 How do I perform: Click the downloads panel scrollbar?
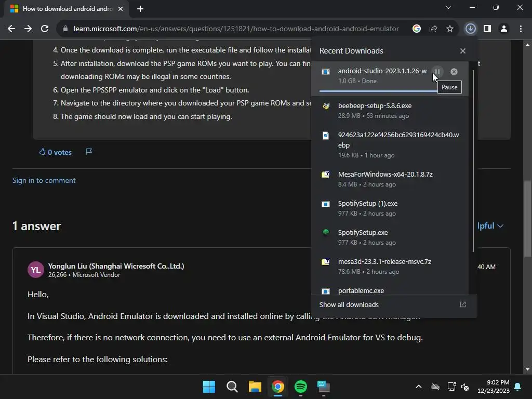(473, 161)
